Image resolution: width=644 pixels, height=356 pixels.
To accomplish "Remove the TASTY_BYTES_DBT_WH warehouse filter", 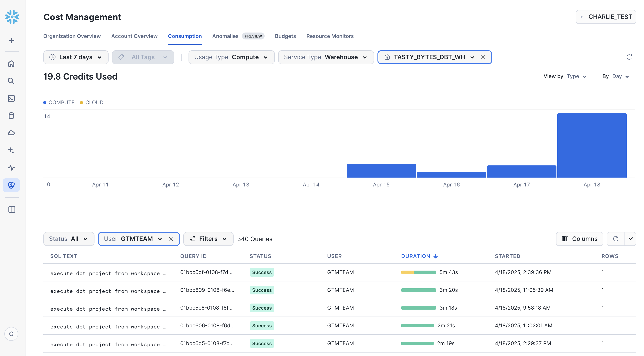I will [483, 57].
